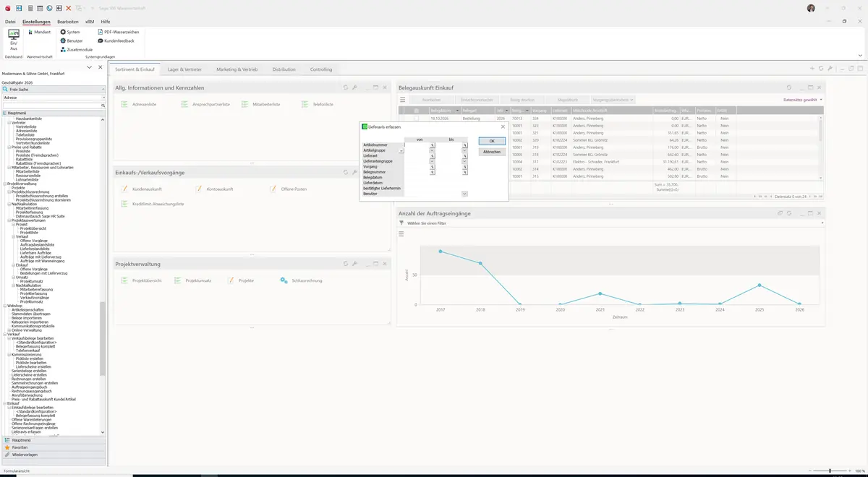Open wrench settings of Projektverwaltung panel
868x477 pixels.
click(355, 264)
